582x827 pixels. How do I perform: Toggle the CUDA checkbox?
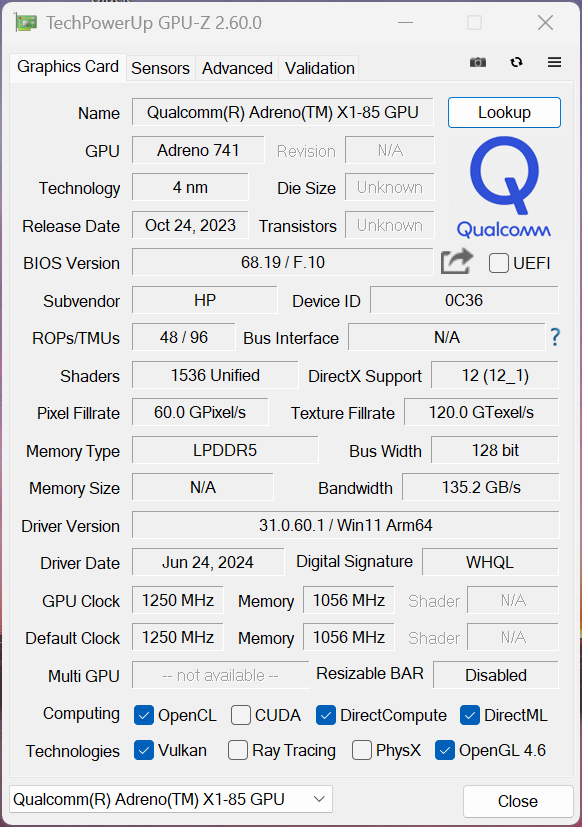241,715
